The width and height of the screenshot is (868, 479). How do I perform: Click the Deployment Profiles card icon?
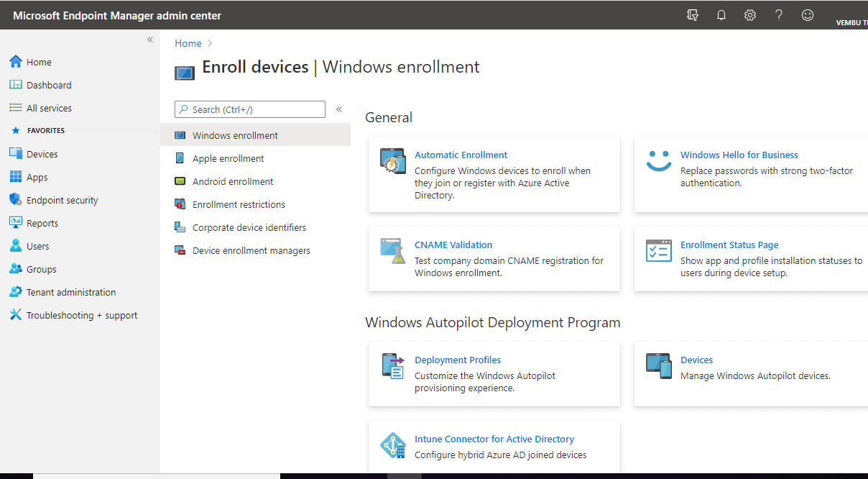393,365
